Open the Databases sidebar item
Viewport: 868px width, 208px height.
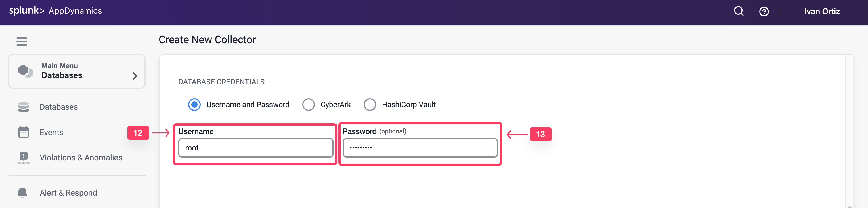tap(59, 107)
